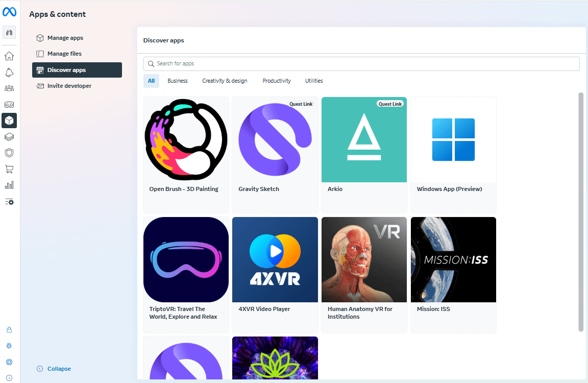
Task: Click the 'Mission: ISS' title text
Action: [433, 309]
